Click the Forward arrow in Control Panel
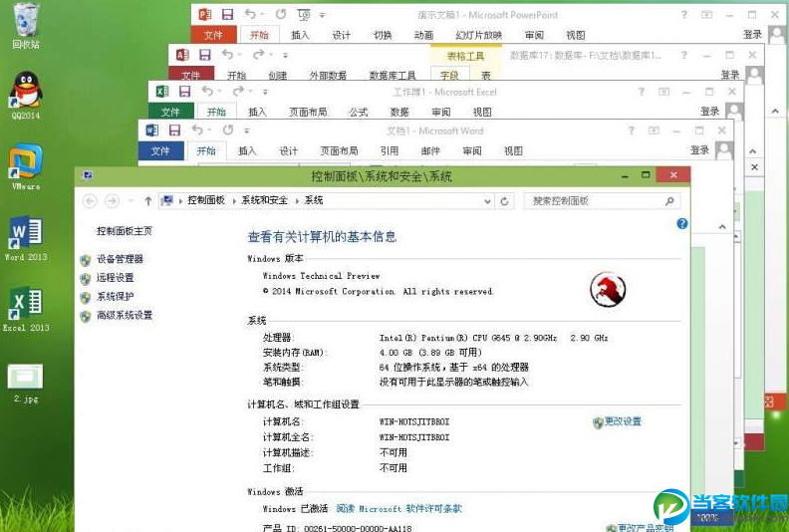This screenshot has height=532, width=789. (112, 201)
